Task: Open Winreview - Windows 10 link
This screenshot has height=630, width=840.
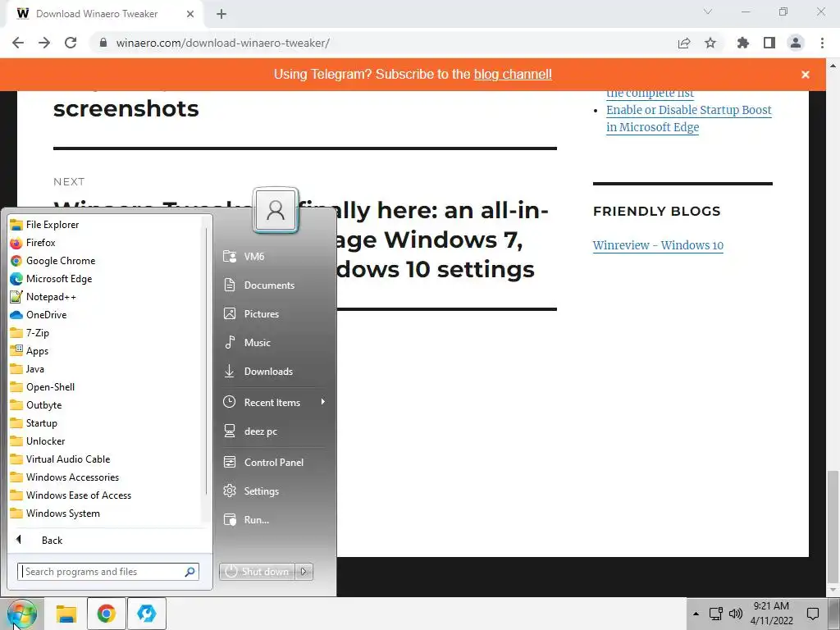Action: pyautogui.click(x=658, y=245)
